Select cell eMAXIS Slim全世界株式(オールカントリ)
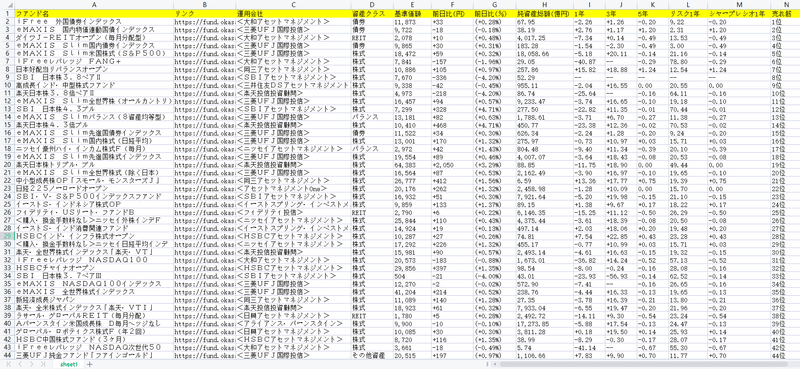The width and height of the screenshot is (800, 369). pos(94,101)
